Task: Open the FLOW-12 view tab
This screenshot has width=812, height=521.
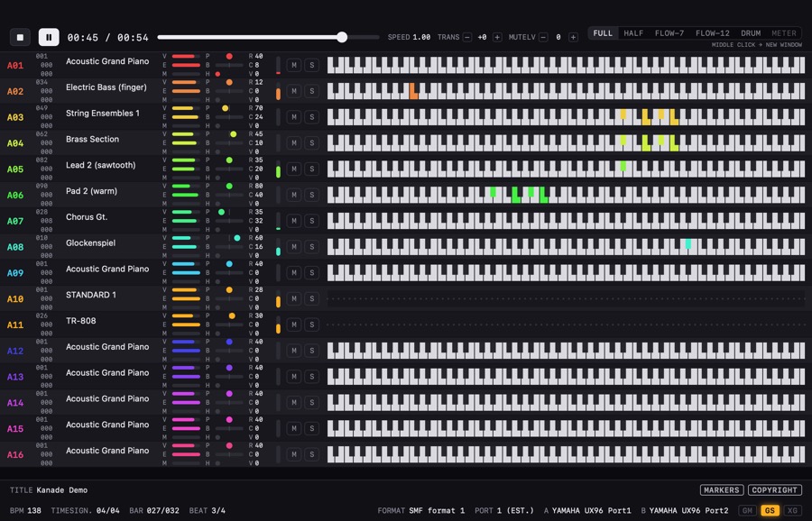Action: pyautogui.click(x=713, y=33)
